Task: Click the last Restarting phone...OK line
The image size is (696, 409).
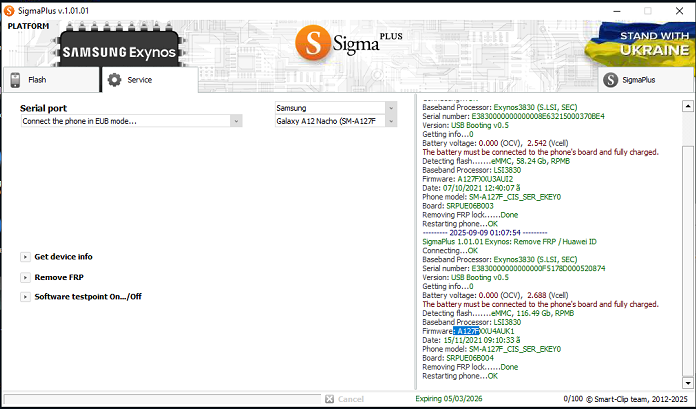Action: 460,376
